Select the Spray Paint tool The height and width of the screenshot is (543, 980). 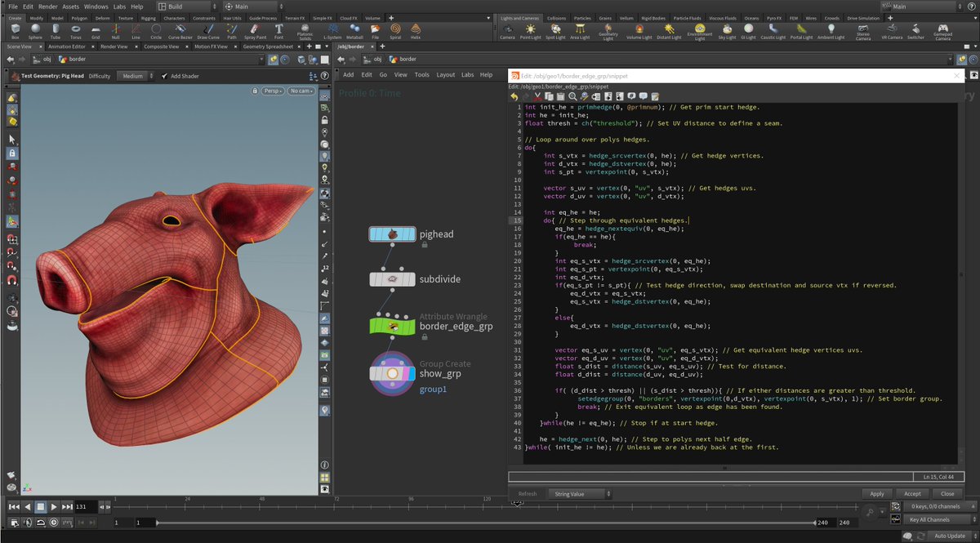(256, 31)
